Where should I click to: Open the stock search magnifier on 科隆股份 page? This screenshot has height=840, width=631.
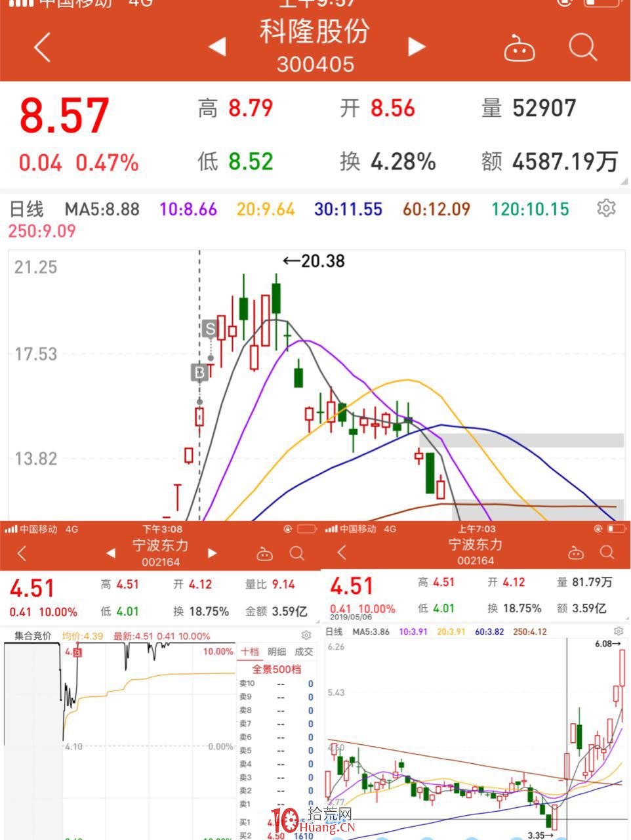pyautogui.click(x=581, y=47)
